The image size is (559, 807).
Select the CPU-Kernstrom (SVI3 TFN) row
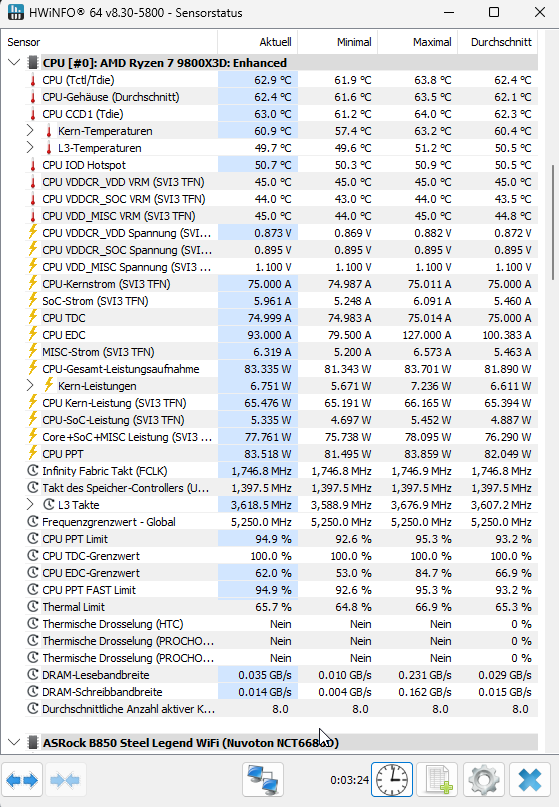(281, 284)
